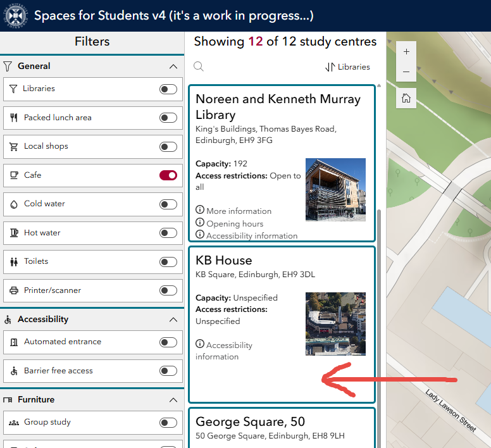Click the fork and knife Packed lunch icon
The image size is (491, 448).
click(14, 118)
